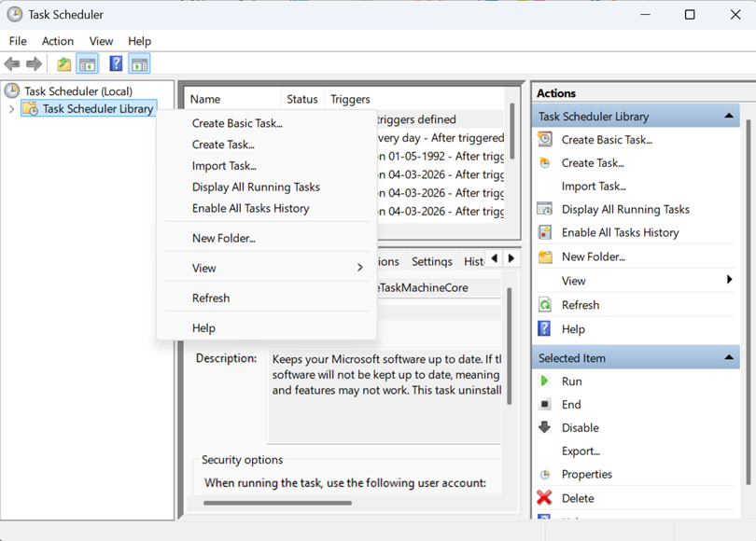Click the Help toolbar question mark icon
This screenshot has height=541, width=756.
pyautogui.click(x=116, y=63)
